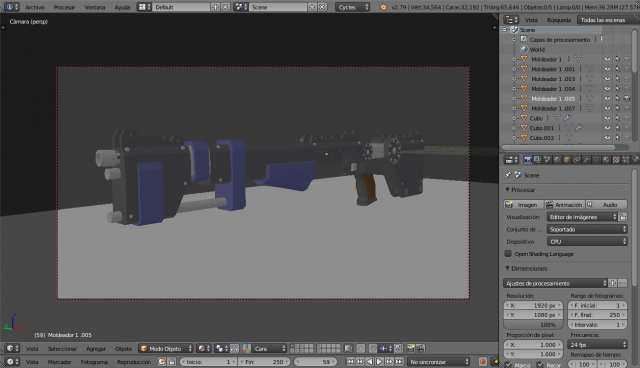Click the Animación render button
640x368 pixels.
coord(564,204)
